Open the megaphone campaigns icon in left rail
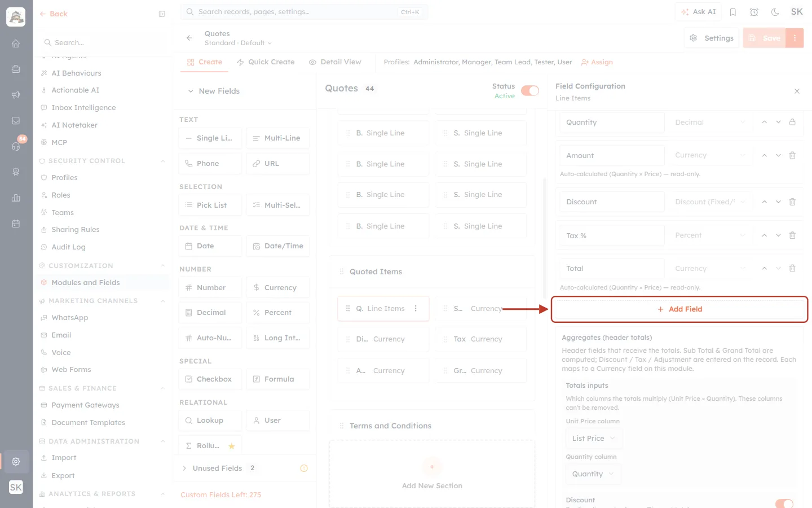Image resolution: width=812 pixels, height=508 pixels. click(16, 95)
